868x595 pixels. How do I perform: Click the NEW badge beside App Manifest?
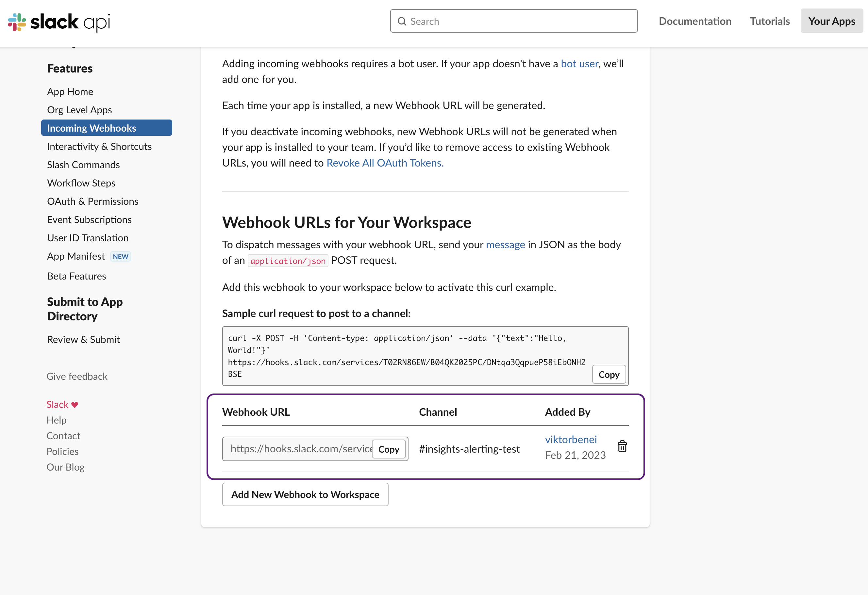coord(120,256)
